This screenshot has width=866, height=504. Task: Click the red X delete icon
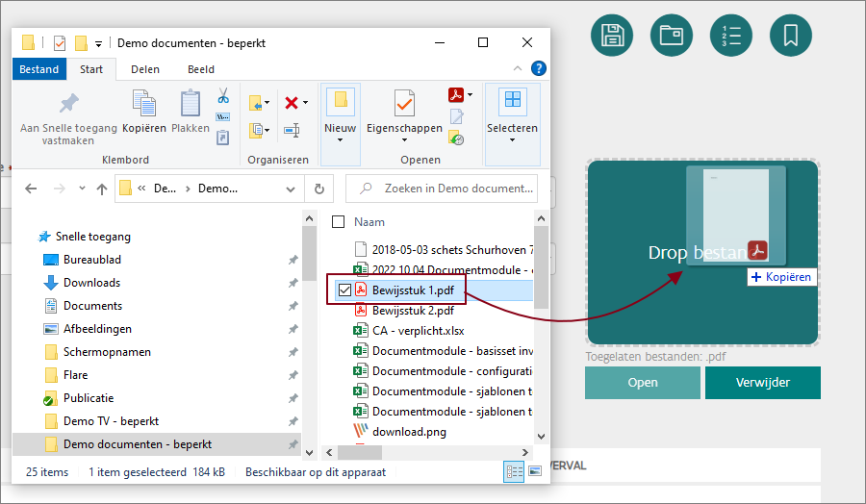coord(291,102)
